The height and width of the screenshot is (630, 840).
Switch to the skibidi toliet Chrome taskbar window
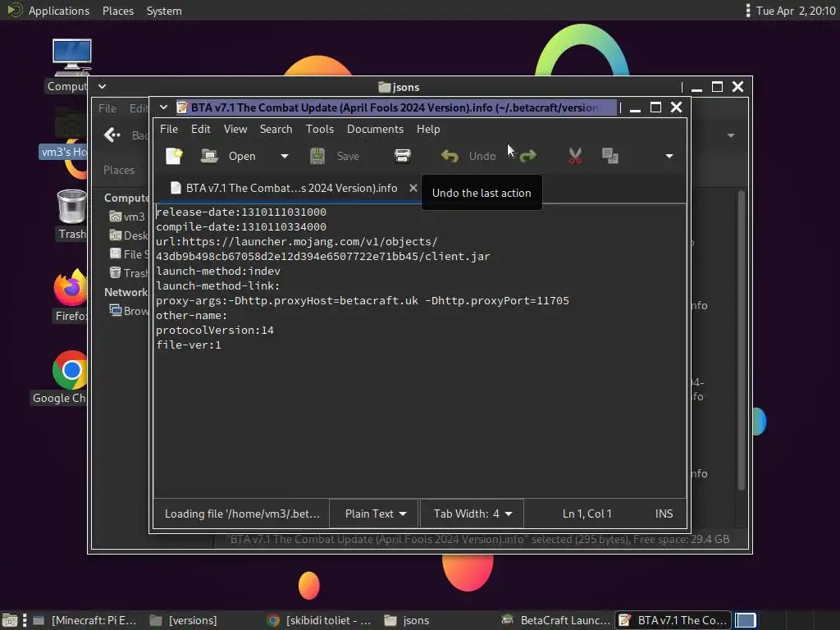[x=320, y=620]
